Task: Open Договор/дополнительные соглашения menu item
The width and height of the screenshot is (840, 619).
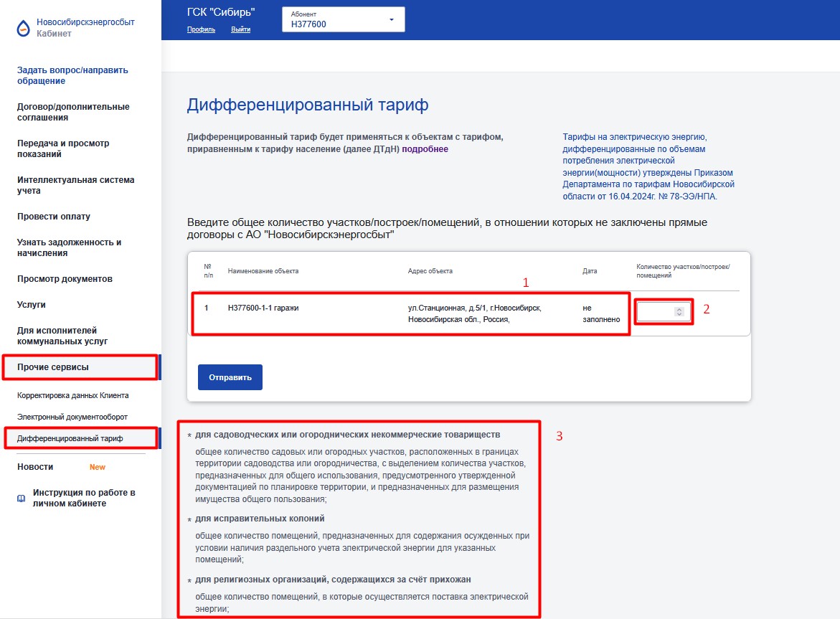Action: point(73,112)
